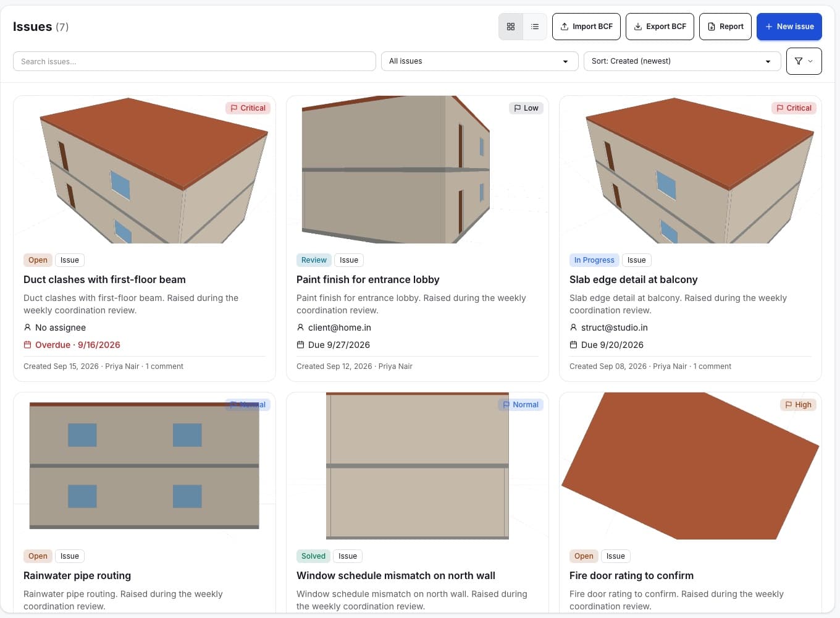Open the 'Fire door rating to confirm' title
Screen dimensions: 840x618
(x=631, y=575)
